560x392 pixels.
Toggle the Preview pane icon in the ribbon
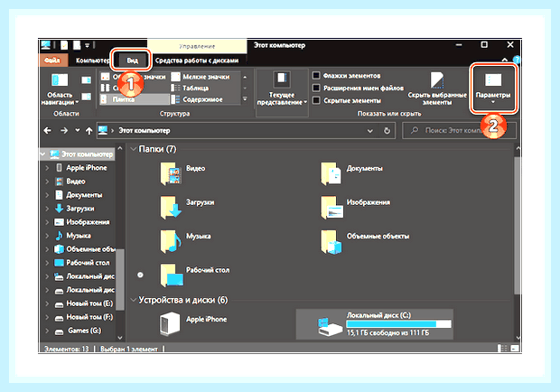coord(86,80)
